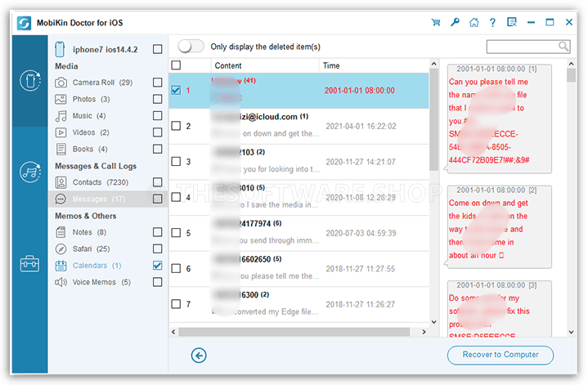588x385 pixels.
Task: Click message list scroll up arrow
Action: tap(434, 64)
